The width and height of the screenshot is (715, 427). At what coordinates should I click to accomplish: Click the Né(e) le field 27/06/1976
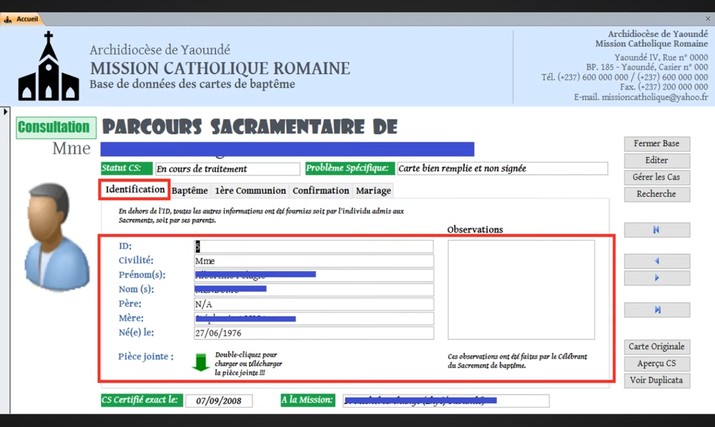[x=314, y=333]
